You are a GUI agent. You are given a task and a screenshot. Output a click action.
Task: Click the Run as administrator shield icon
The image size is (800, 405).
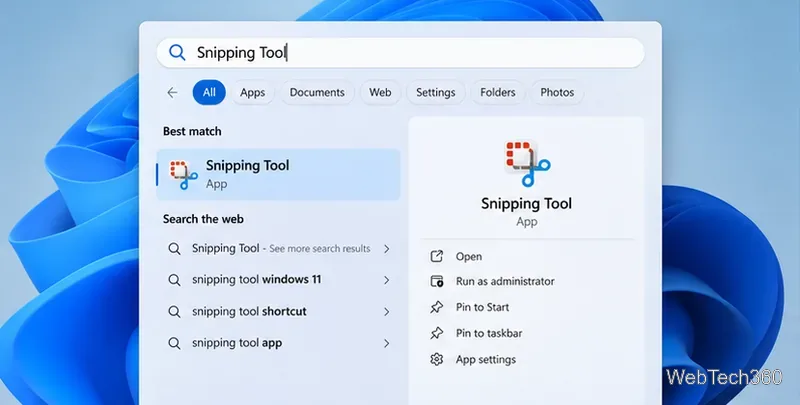point(437,281)
